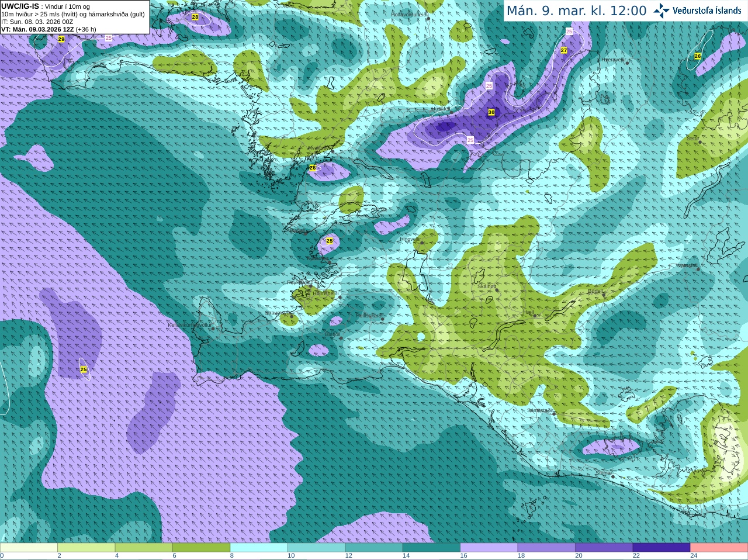Click the legend tick label 8
Screen dimensions: 748x560
(x=232, y=556)
